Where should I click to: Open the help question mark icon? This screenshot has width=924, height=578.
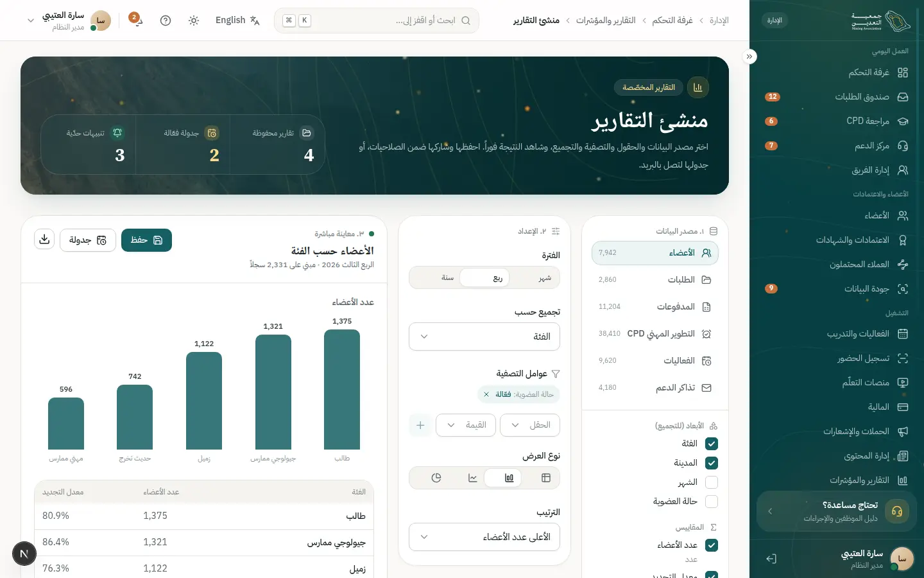(x=166, y=21)
